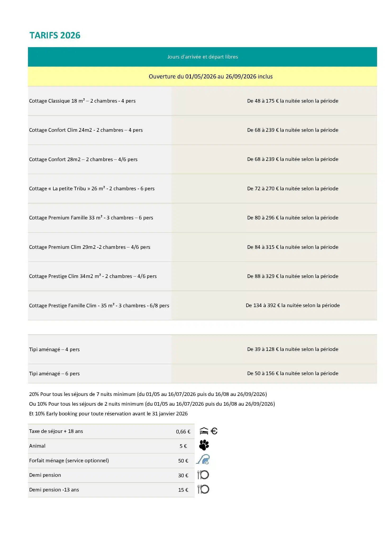Click the paw print icon for Animal
This screenshot has width=392, height=554.
coord(204,445)
